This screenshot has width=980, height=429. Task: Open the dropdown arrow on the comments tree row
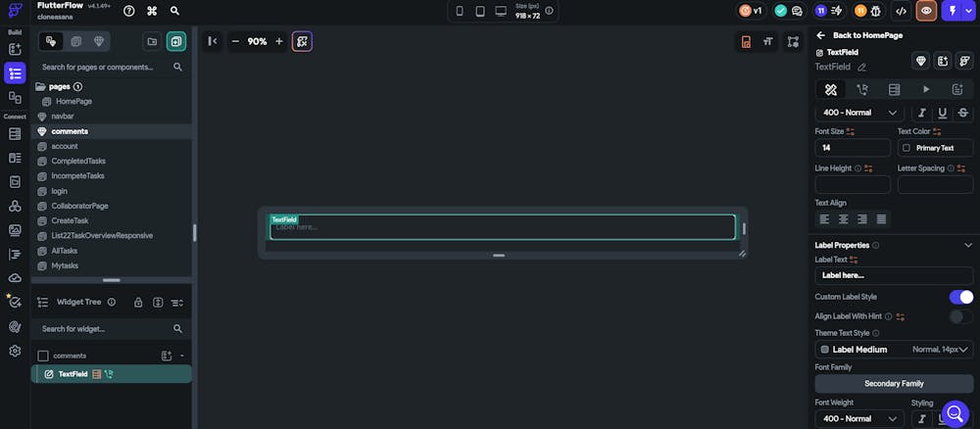click(x=182, y=356)
